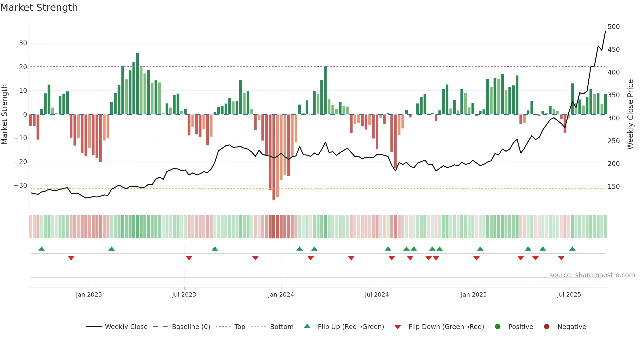Click the −30 market strength axis label
This screenshot has height=362, width=644.
21,186
